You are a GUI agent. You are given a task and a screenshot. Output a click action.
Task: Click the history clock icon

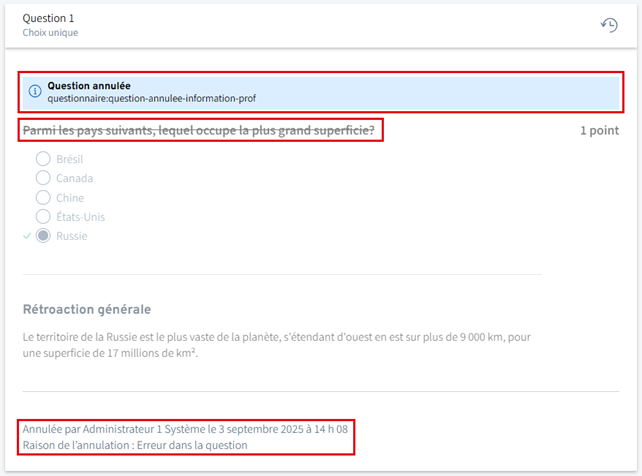pos(609,25)
